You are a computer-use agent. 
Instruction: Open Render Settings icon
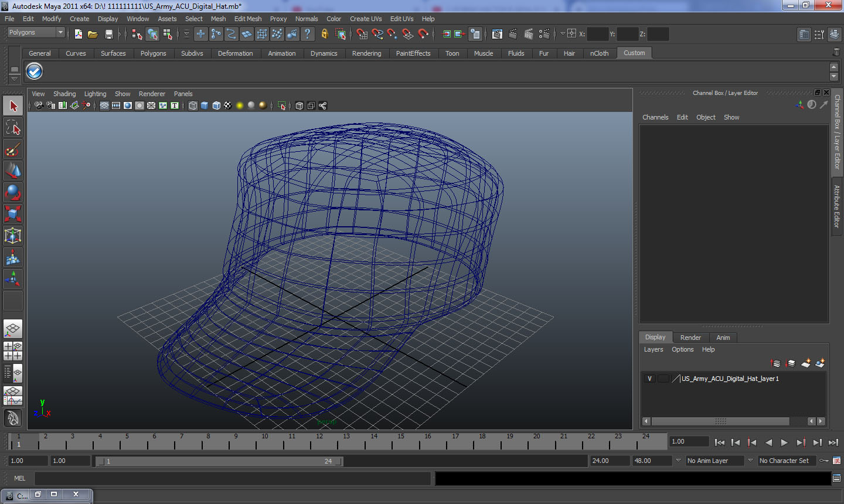click(544, 34)
